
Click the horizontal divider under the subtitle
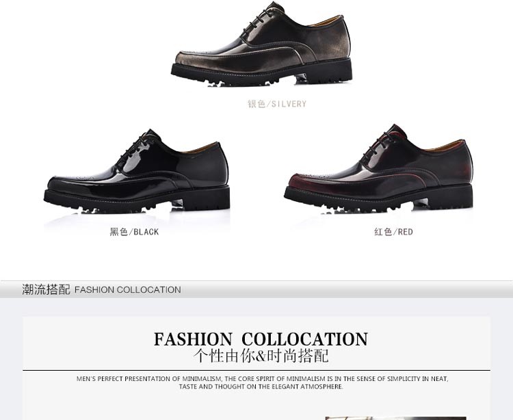pos(256,371)
